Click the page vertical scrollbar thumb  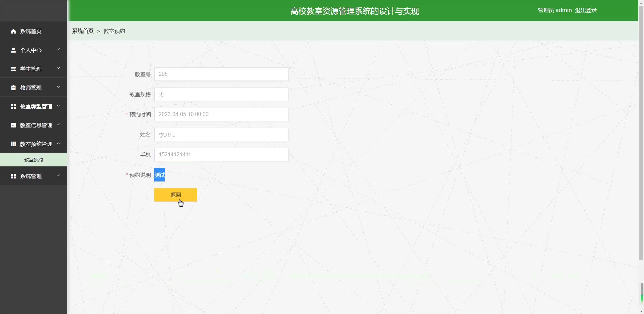coord(641,133)
